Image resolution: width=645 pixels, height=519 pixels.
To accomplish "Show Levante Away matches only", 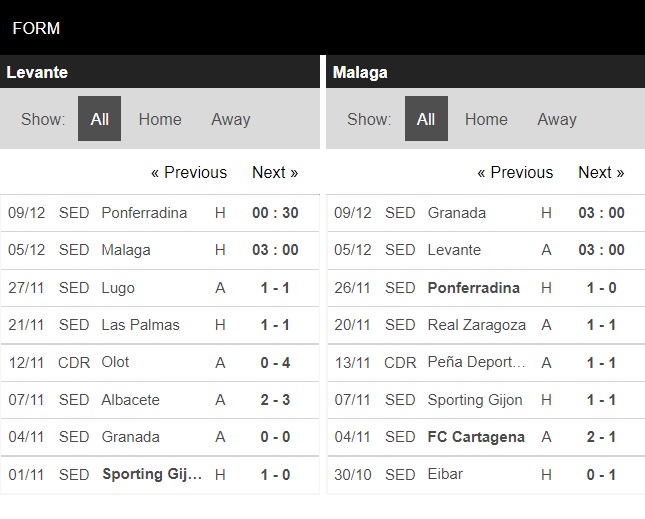I will [231, 119].
